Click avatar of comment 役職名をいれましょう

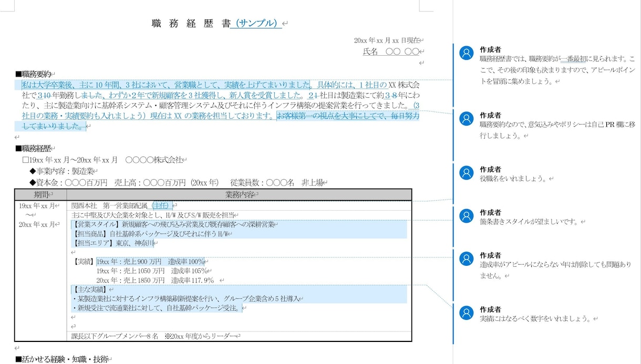466,173
